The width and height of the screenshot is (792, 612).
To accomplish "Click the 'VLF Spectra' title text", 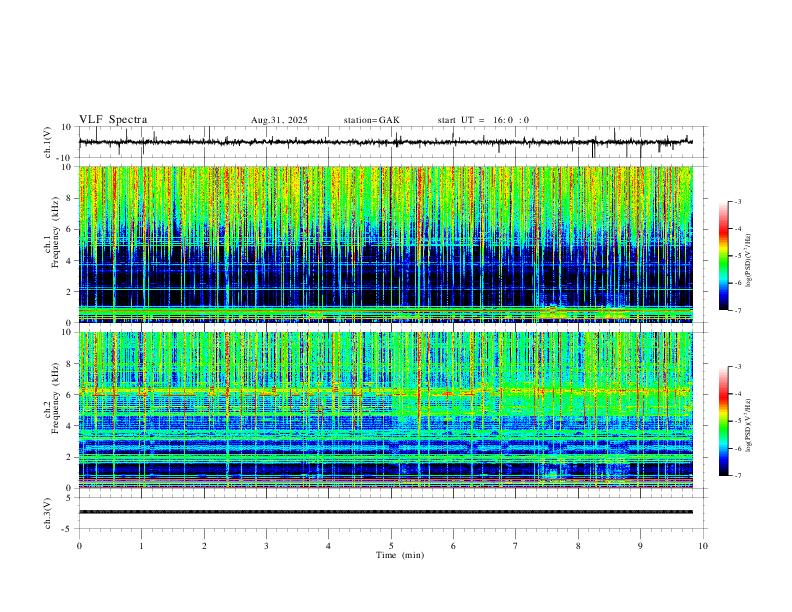I will point(113,120).
